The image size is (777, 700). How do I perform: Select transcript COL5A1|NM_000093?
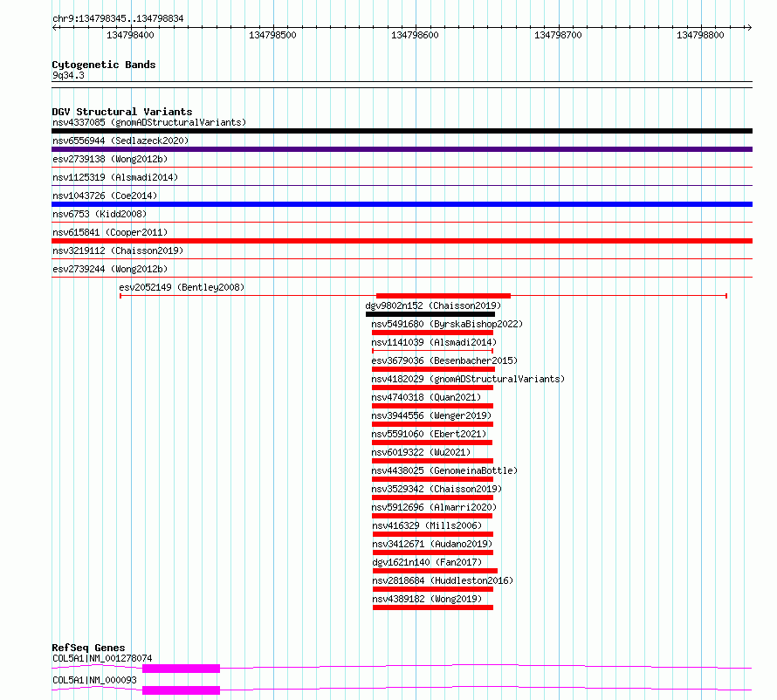[x=94, y=680]
